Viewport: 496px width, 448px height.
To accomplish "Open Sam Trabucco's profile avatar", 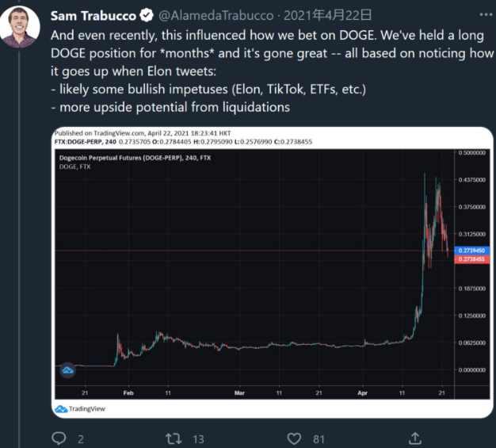I will point(20,27).
